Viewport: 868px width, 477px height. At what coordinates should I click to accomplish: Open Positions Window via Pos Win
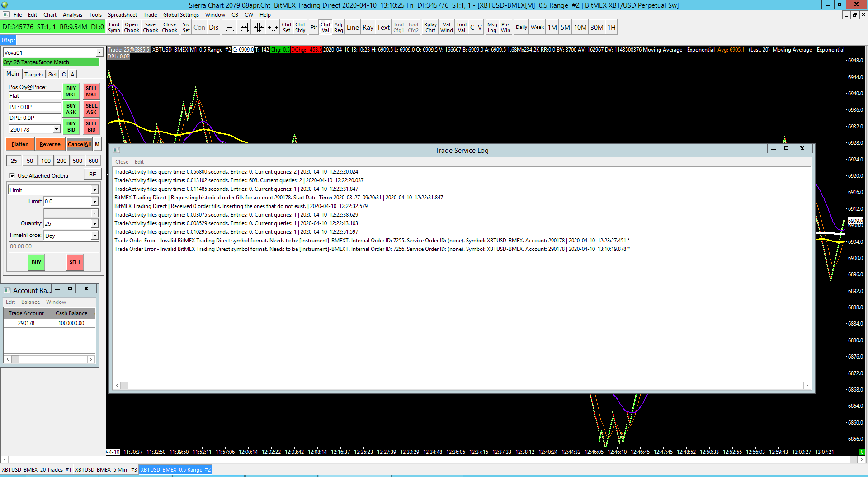505,28
